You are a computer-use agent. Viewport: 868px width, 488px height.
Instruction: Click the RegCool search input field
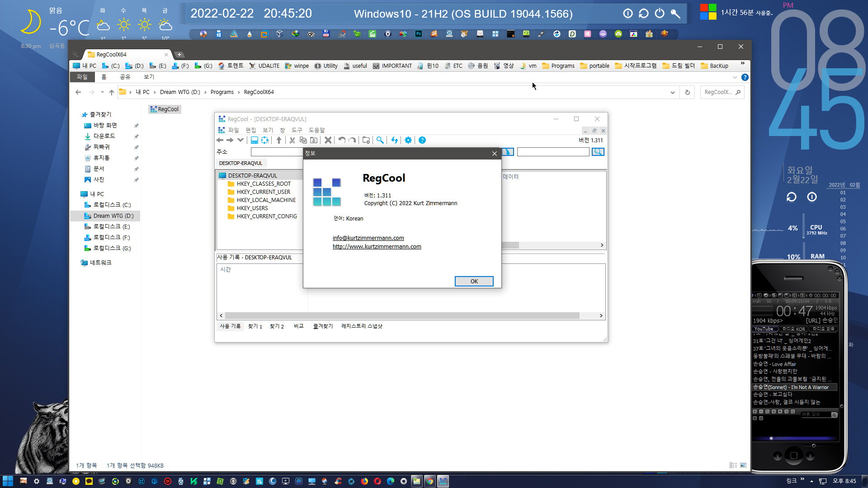point(553,152)
